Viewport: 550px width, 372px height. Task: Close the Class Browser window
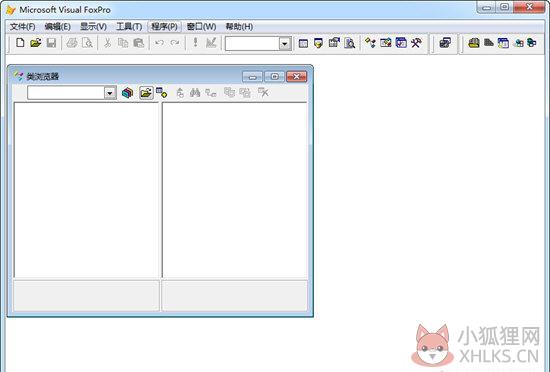296,76
